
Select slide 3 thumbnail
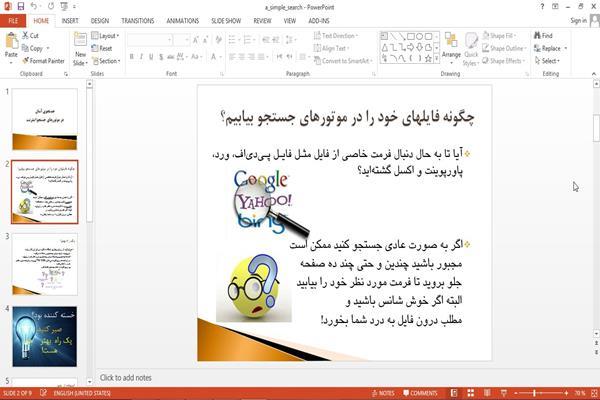pyautogui.click(x=45, y=264)
